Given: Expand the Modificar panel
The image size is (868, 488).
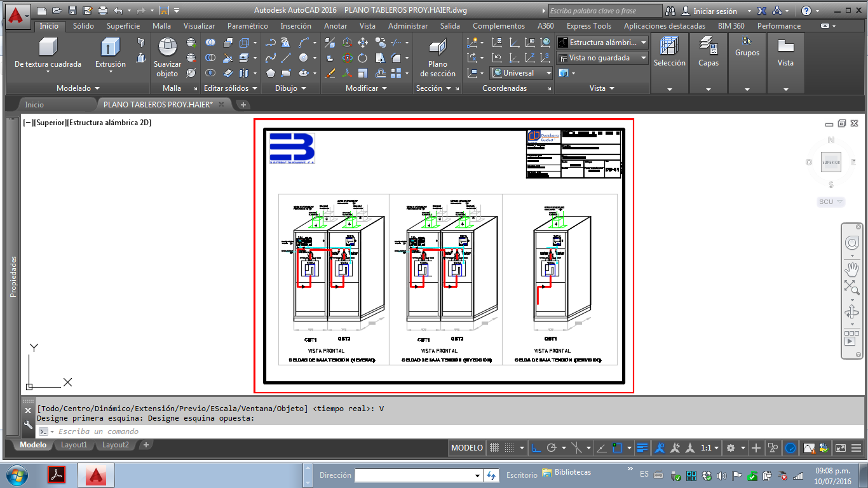Looking at the screenshot, I should pos(365,88).
